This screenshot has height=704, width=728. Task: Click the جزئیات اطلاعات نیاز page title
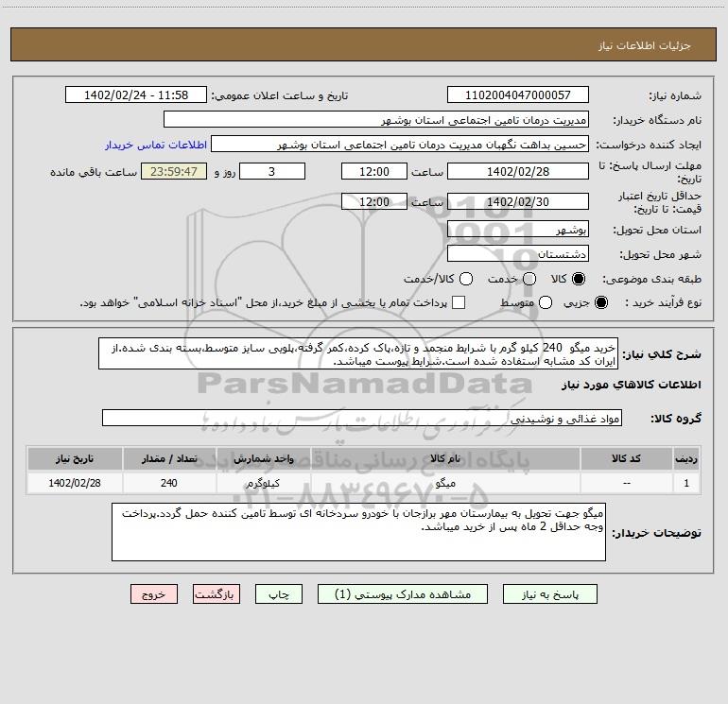pos(645,45)
